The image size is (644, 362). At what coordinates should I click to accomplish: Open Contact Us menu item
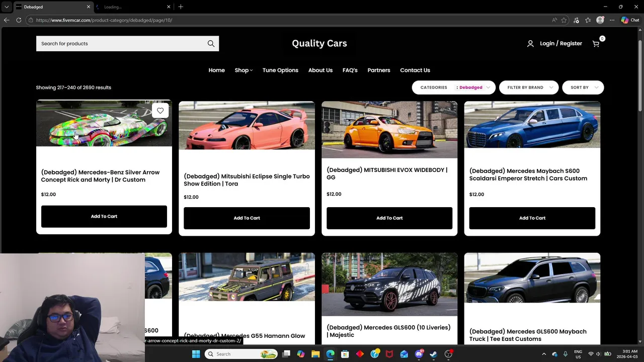point(415,70)
